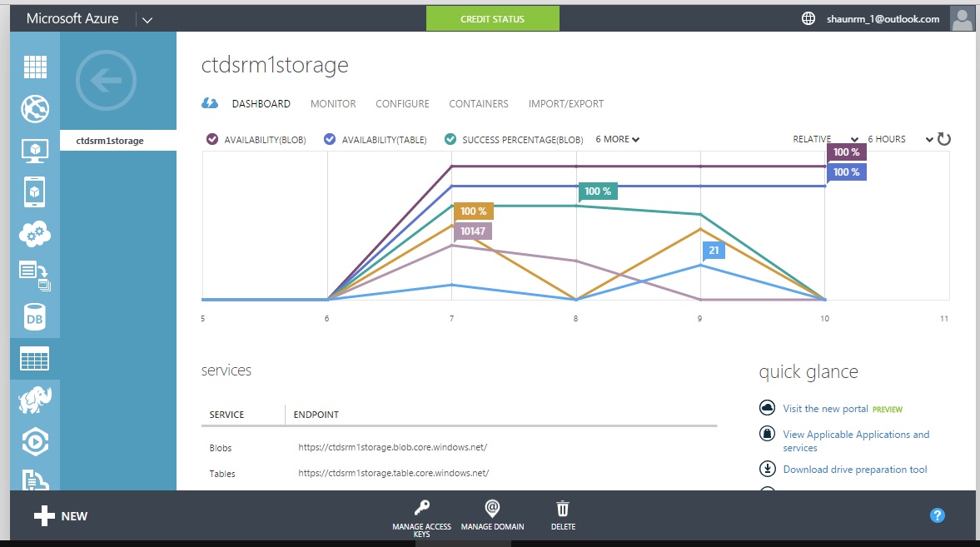Viewport: 980px width, 547px height.
Task: Open the 6 Hours time range dropdown
Action: click(900, 139)
